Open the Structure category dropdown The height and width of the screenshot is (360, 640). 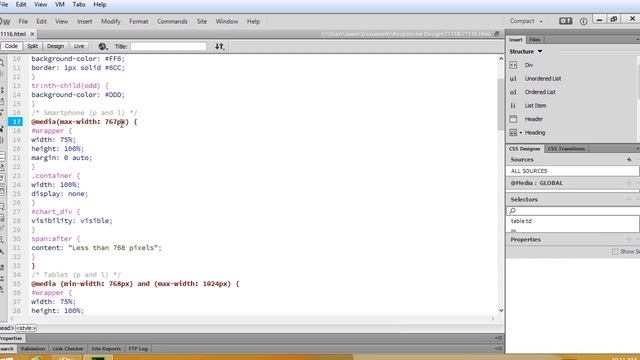tap(540, 51)
